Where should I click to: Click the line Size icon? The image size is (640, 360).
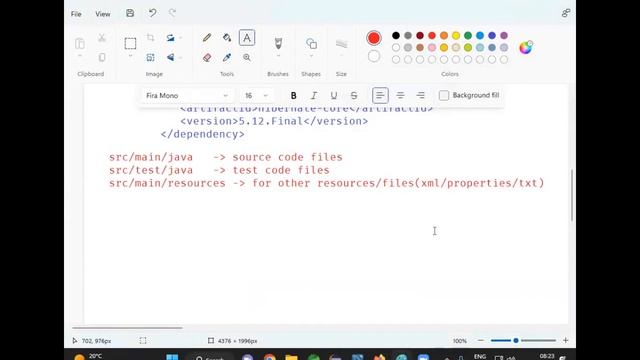point(341,43)
